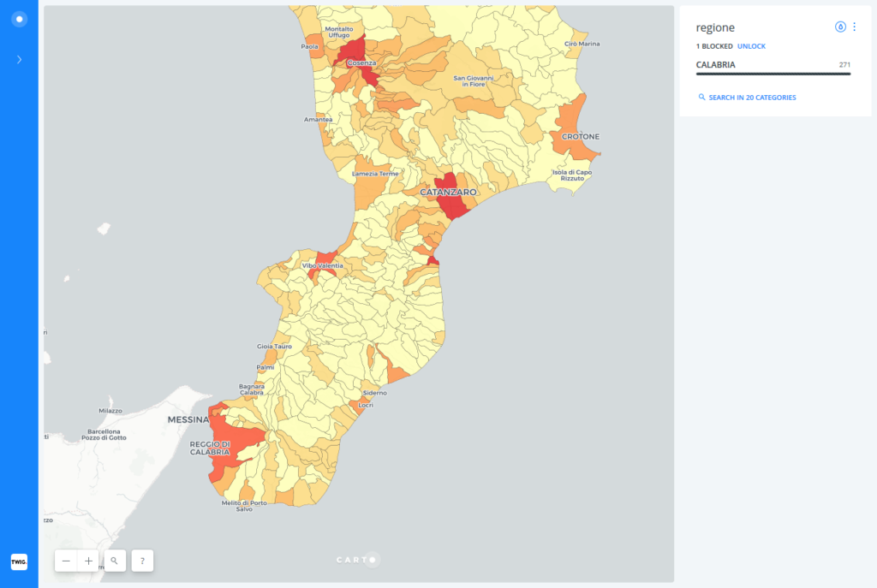
Task: Click the Reggio di Calabria red region
Action: pos(240,437)
